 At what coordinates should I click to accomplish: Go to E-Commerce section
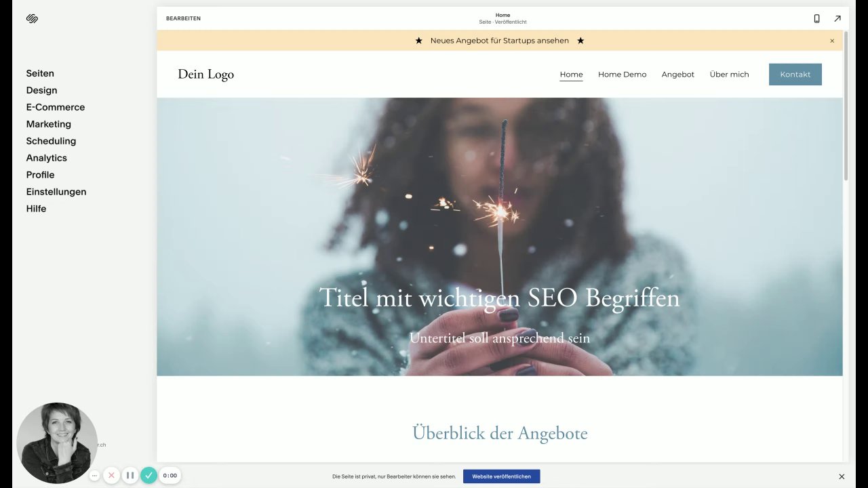(x=56, y=107)
